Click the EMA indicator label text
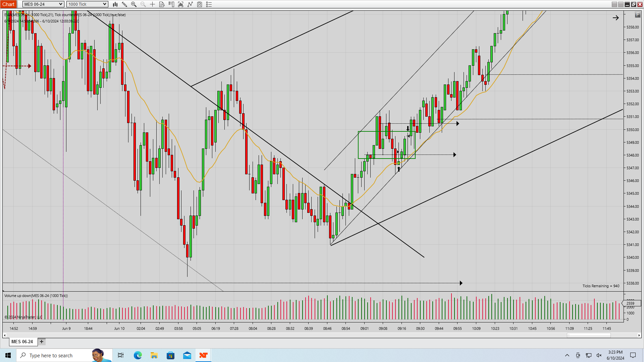This screenshot has width=644, height=362. pyautogui.click(x=65, y=15)
